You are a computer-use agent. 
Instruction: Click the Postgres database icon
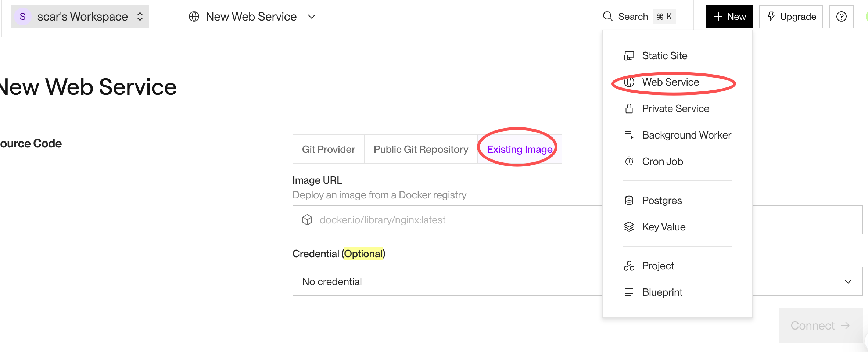pos(629,201)
